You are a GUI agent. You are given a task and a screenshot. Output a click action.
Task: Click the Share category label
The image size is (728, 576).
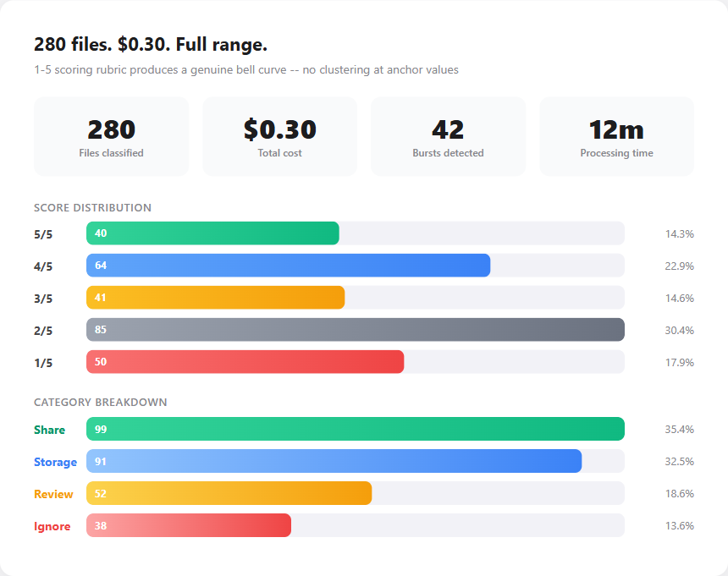49,430
